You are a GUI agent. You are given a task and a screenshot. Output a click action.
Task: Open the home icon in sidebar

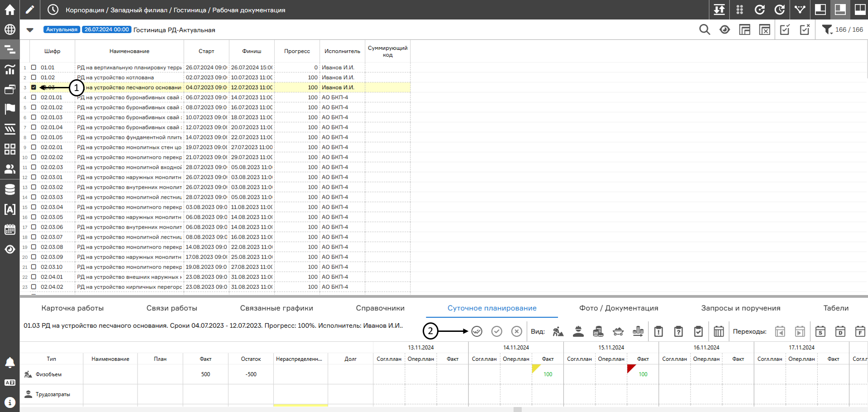point(10,10)
